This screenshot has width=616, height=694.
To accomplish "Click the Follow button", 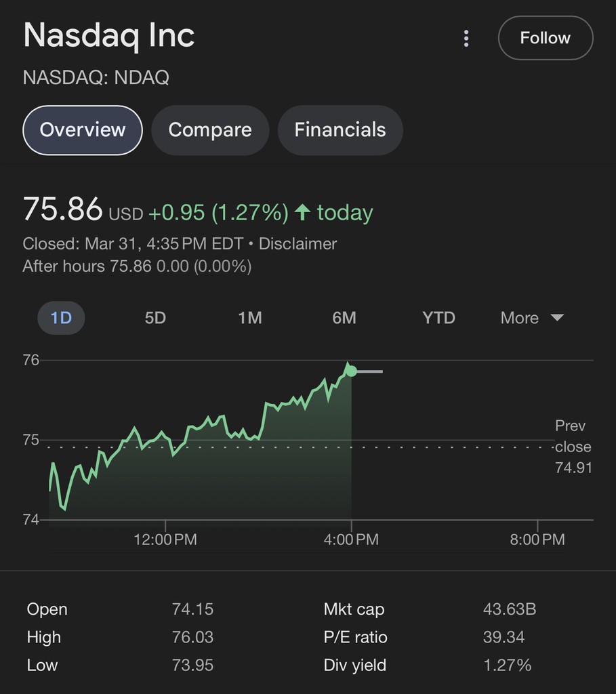I will [x=545, y=38].
